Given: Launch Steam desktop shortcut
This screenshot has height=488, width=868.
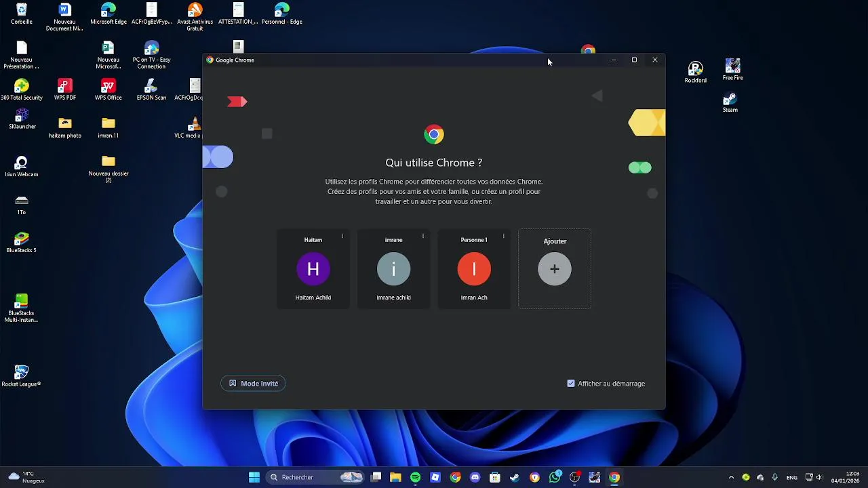Looking at the screenshot, I should 730,102.
